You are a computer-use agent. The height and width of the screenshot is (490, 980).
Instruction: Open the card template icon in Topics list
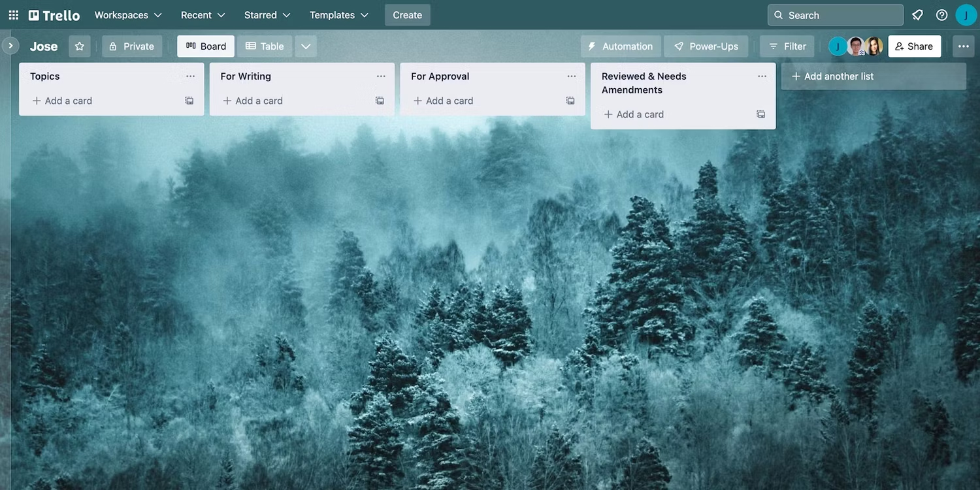pyautogui.click(x=189, y=100)
